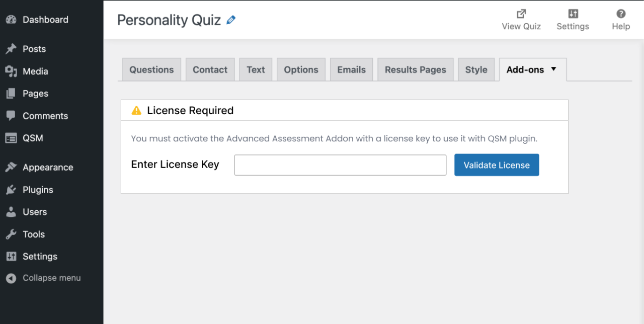Open Settings from the top toolbar icon
The width and height of the screenshot is (644, 324).
[x=573, y=14]
